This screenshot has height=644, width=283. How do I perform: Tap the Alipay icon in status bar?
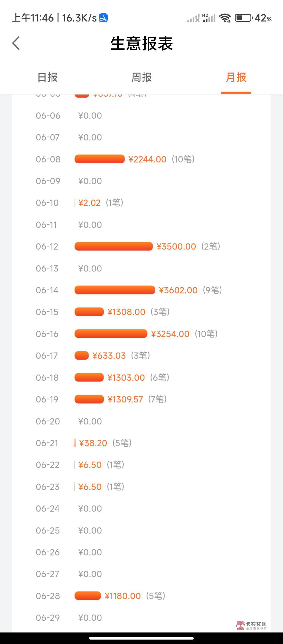[103, 18]
